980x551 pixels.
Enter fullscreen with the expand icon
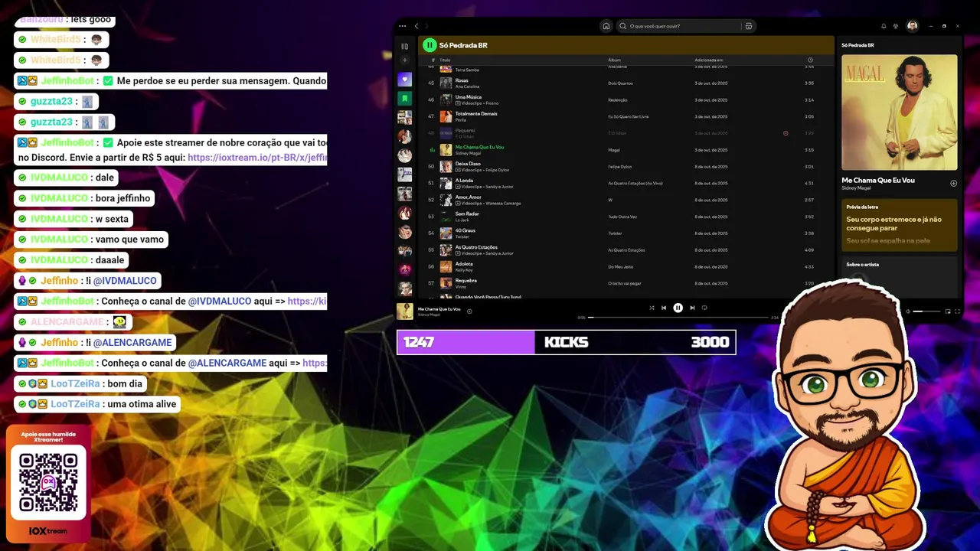(957, 311)
